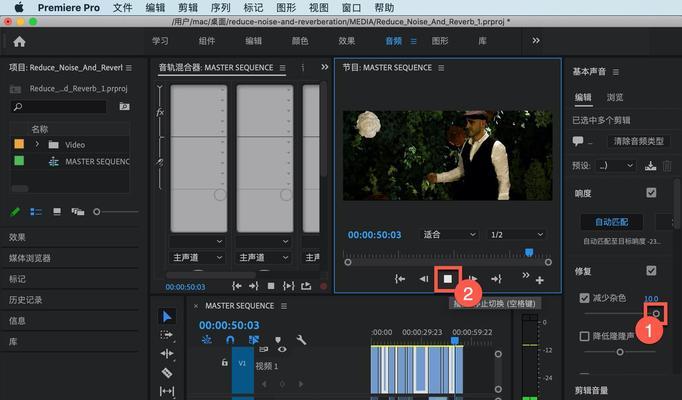Click the 清除音频类型 button

639,141
